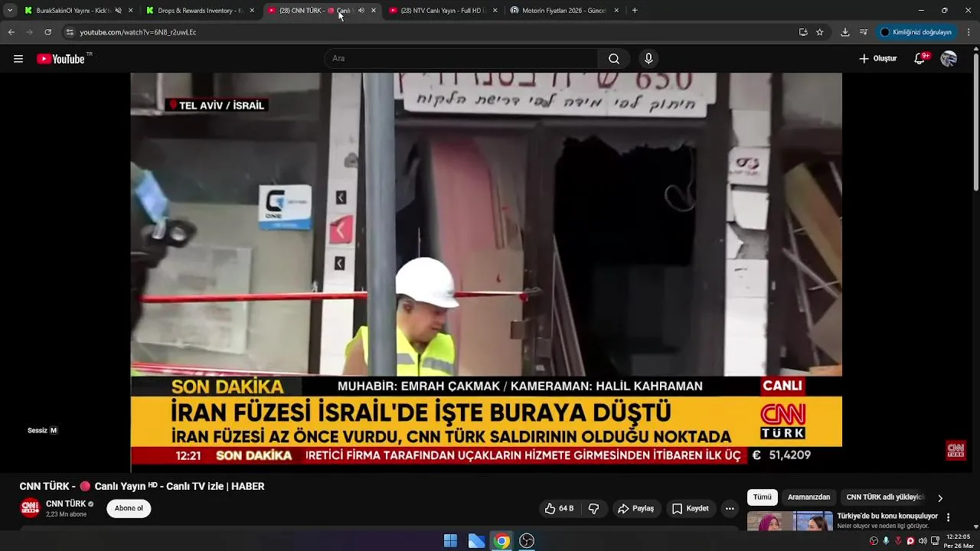The width and height of the screenshot is (980, 551).
Task: Open Windows Start menu
Action: click(450, 541)
